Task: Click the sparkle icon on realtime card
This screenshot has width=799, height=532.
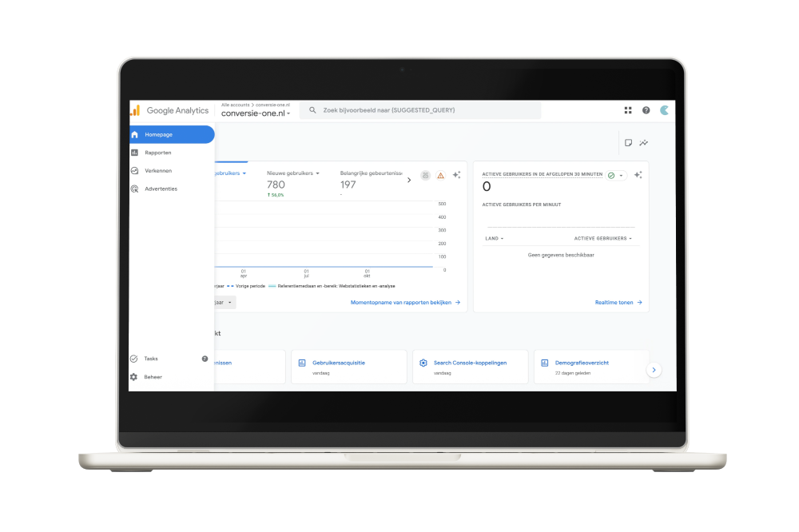Action: (638, 175)
